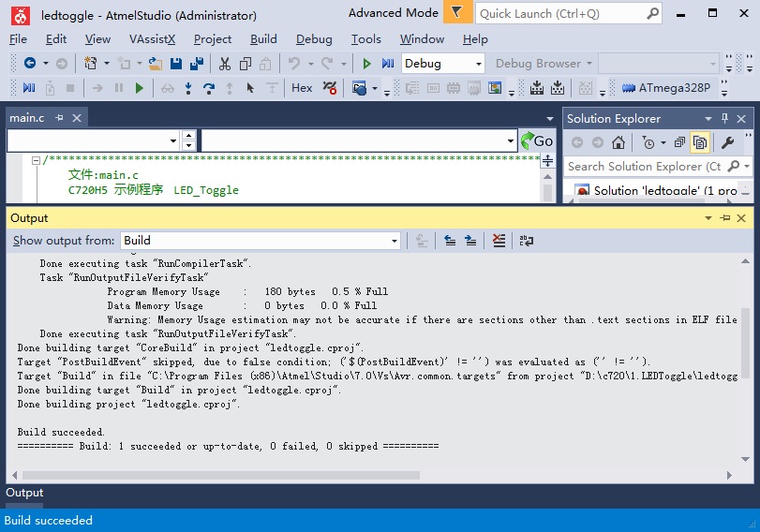
Task: Select the Output tab at the bottom
Action: click(x=24, y=493)
